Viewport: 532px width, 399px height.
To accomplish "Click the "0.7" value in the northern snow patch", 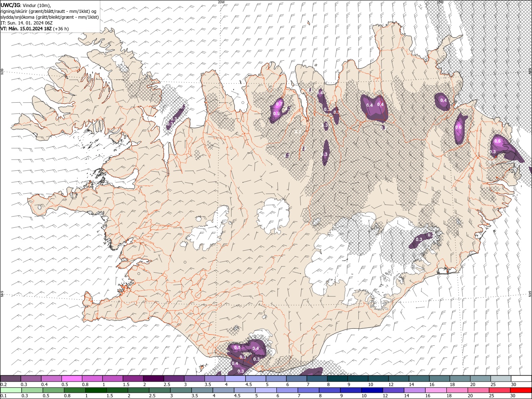I will [280, 103].
